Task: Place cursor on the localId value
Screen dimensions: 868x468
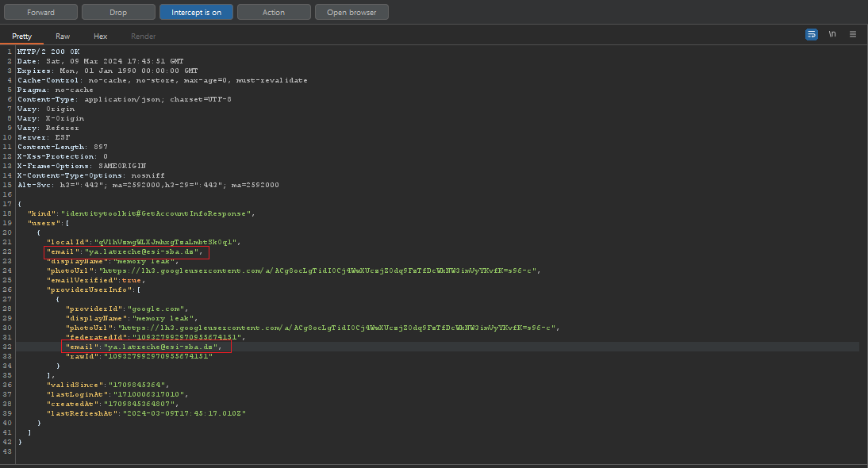Action: [164, 242]
